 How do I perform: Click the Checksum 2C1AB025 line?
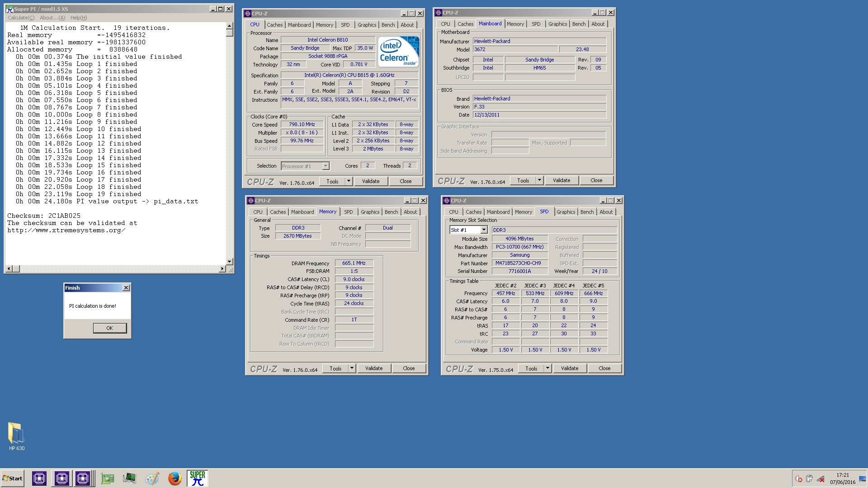[x=44, y=216]
